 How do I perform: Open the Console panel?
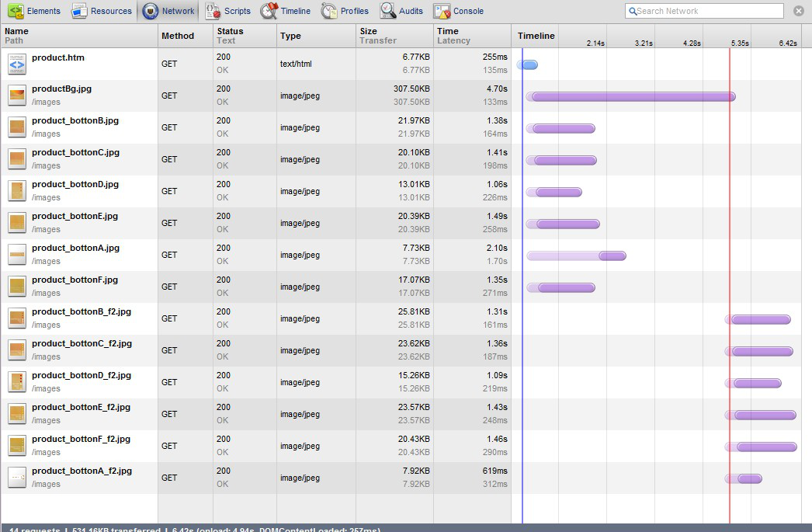[458, 11]
